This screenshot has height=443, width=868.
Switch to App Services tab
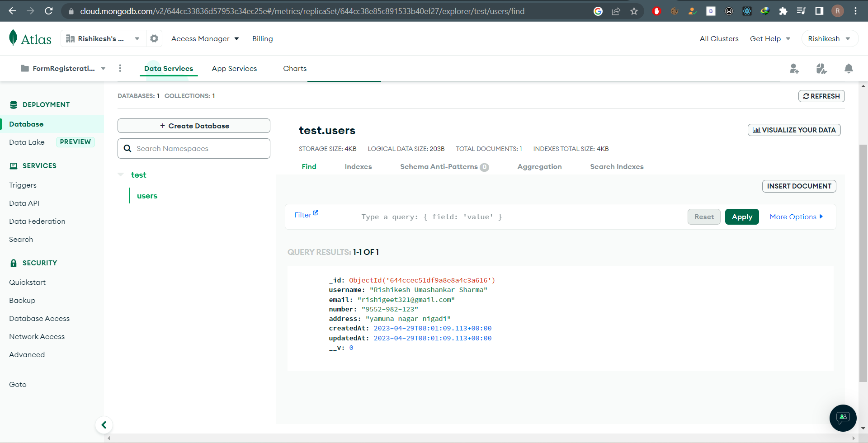234,68
